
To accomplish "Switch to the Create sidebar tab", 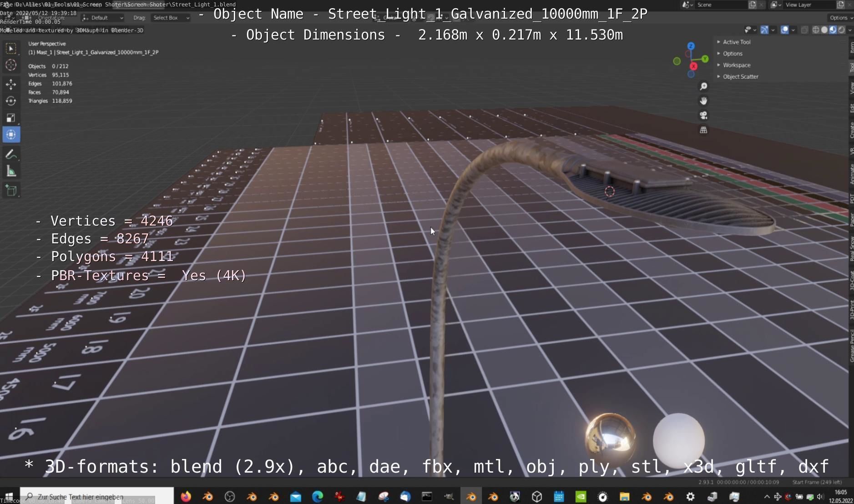I will tap(851, 130).
